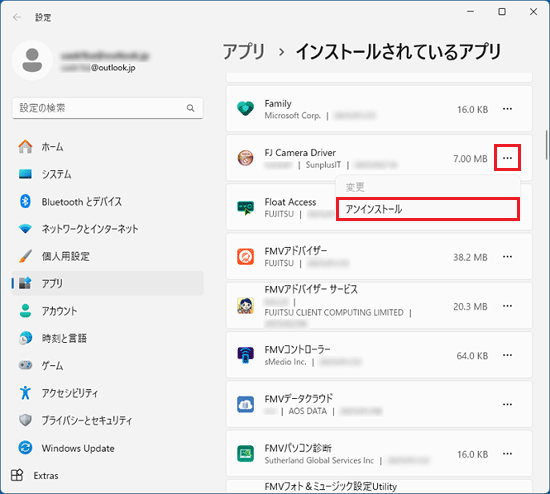Open more options for FMVデータクラウド

pos(507,404)
